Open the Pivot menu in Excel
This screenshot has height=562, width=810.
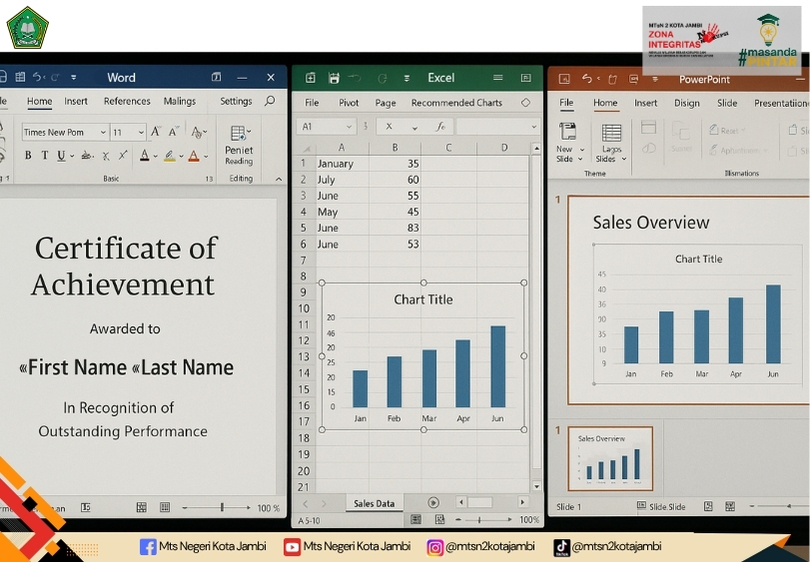(349, 103)
